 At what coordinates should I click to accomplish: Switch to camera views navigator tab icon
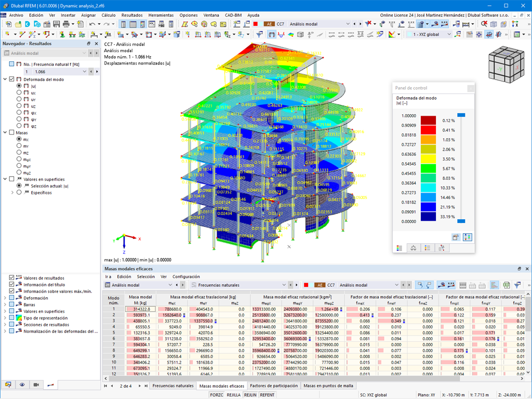(36, 384)
